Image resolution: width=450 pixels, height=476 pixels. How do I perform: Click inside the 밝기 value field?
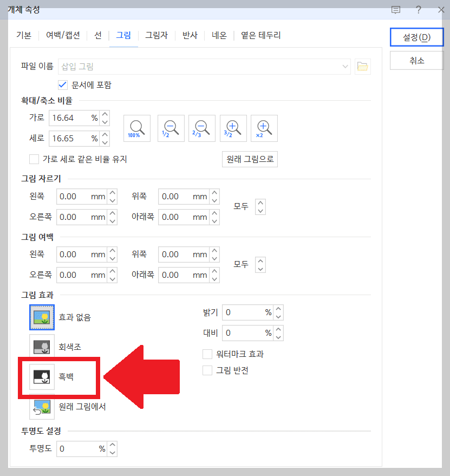pyautogui.click(x=246, y=312)
